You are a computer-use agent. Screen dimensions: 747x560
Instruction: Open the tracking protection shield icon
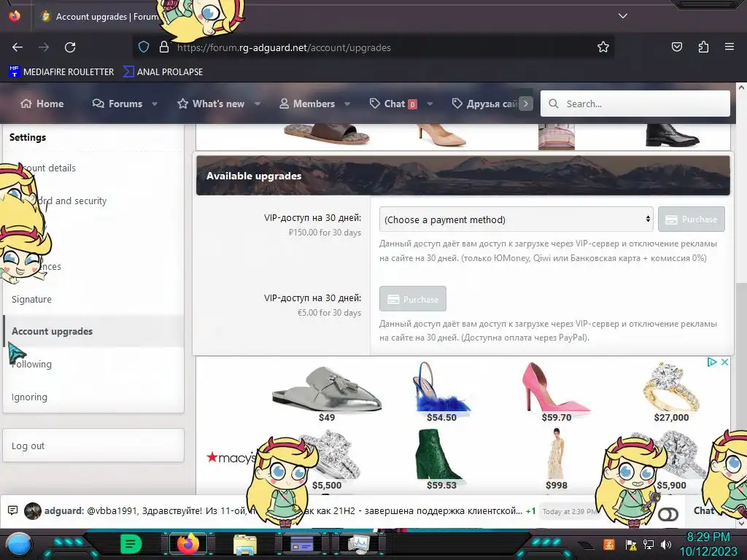144,47
